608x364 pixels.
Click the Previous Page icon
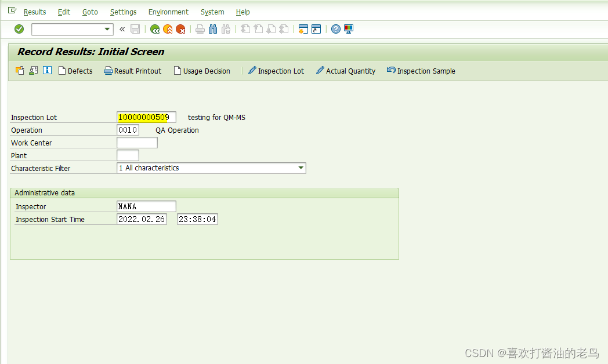point(258,29)
